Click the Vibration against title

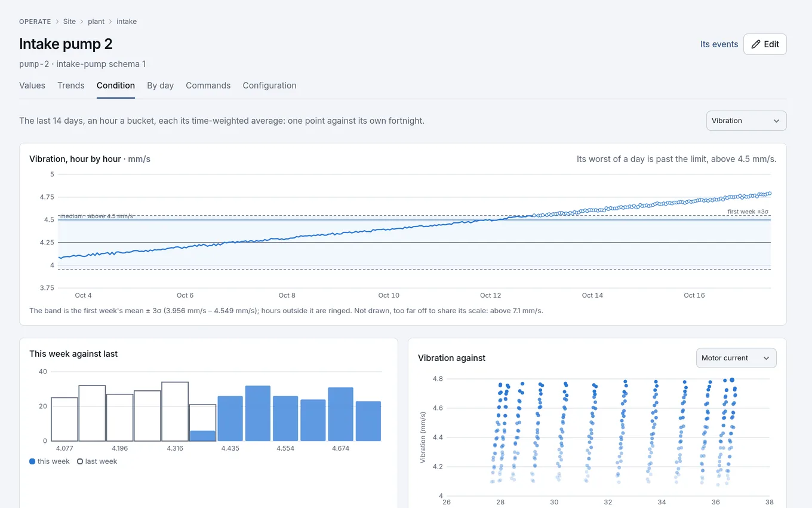coord(451,358)
